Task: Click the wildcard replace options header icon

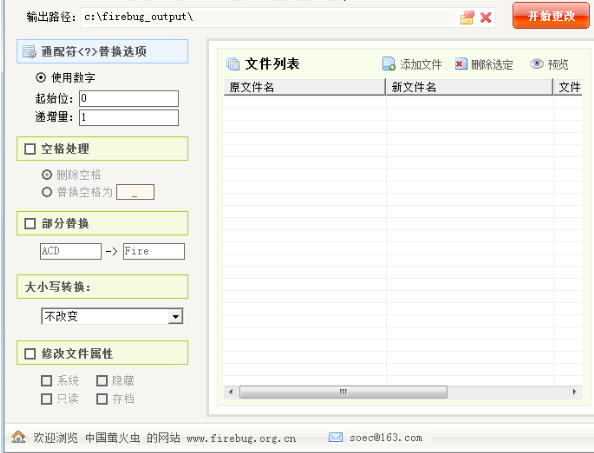Action: pyautogui.click(x=30, y=52)
